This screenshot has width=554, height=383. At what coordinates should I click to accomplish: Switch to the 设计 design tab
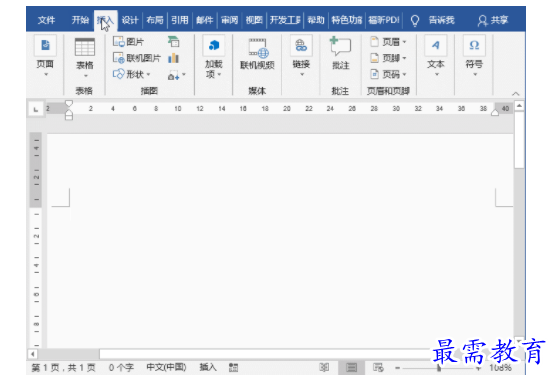[130, 20]
